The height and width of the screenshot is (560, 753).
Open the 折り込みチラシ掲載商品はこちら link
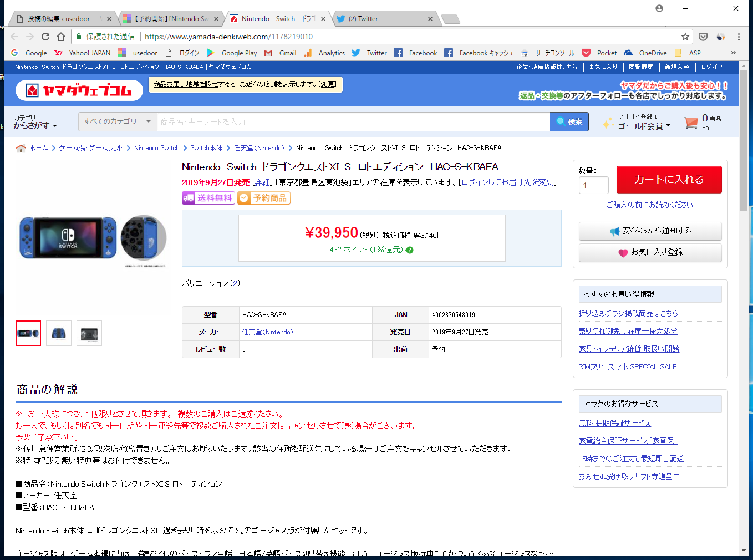pos(628,314)
